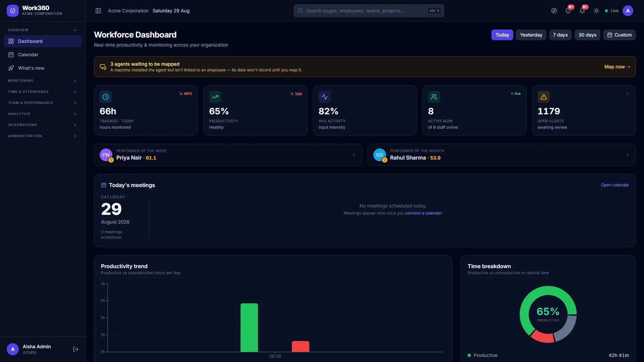
Task: Expand the Time & Attendance section
Action: click(43, 92)
